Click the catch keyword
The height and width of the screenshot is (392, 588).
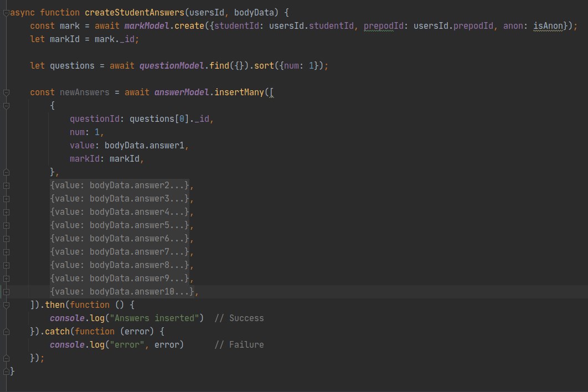[x=58, y=332]
